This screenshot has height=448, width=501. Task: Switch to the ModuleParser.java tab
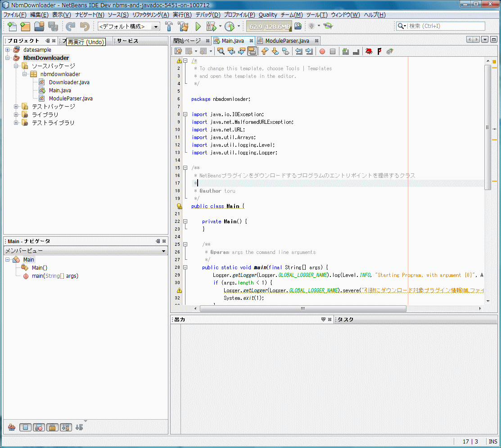(287, 41)
